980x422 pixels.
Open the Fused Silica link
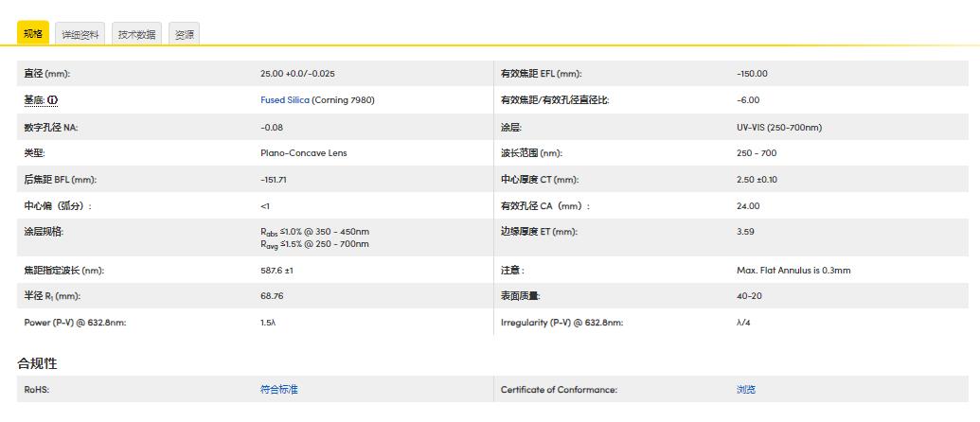click(x=285, y=100)
